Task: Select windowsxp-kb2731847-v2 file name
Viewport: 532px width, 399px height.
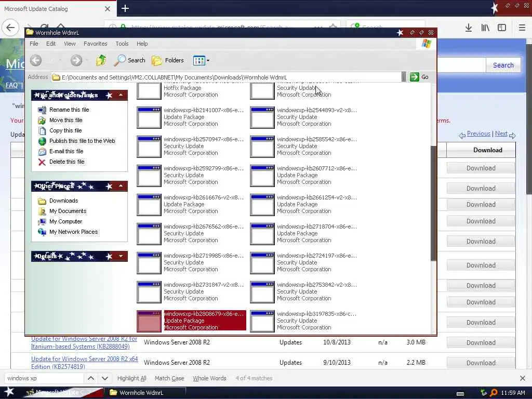Action: 204,285
